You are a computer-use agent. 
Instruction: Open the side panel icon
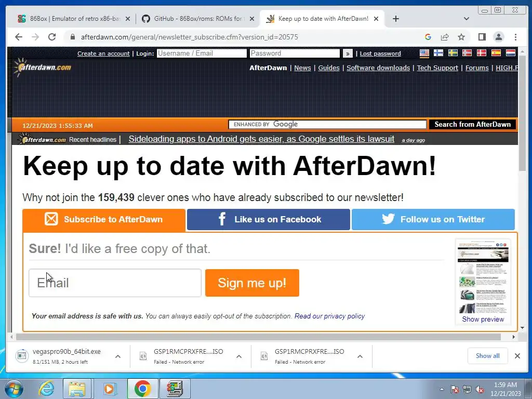click(482, 37)
